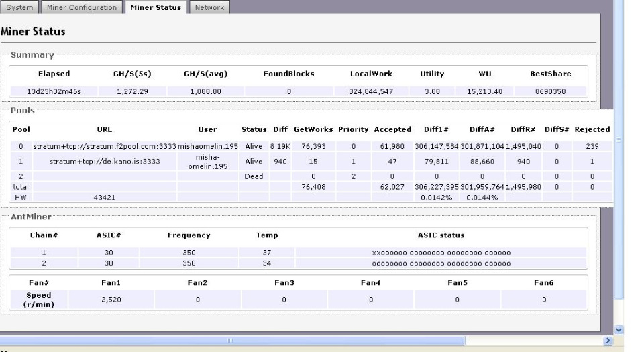The height and width of the screenshot is (352, 644).
Task: Click the LocalWork value 824,844,547
Action: (x=366, y=91)
